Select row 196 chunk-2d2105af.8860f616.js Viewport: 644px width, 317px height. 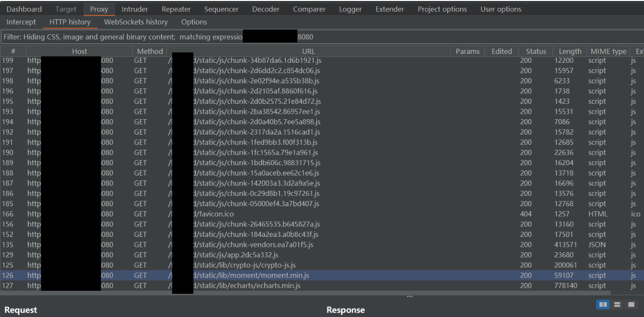(x=322, y=91)
